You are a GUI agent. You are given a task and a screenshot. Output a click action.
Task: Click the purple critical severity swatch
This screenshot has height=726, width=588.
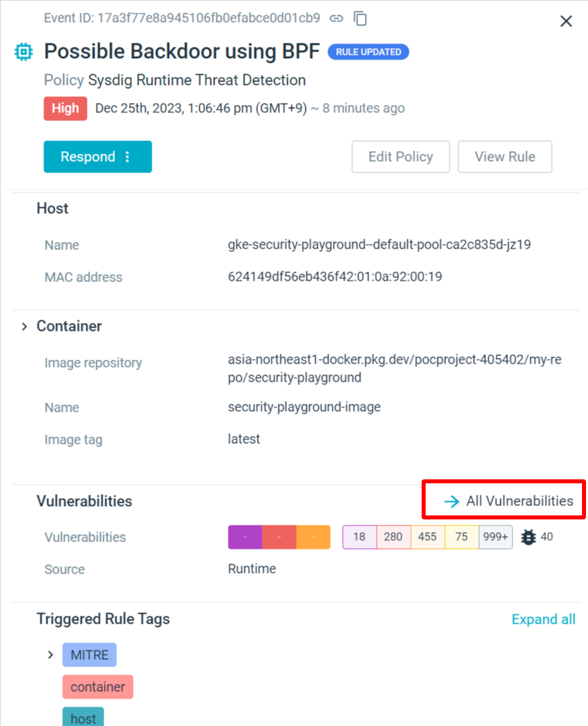click(x=245, y=537)
